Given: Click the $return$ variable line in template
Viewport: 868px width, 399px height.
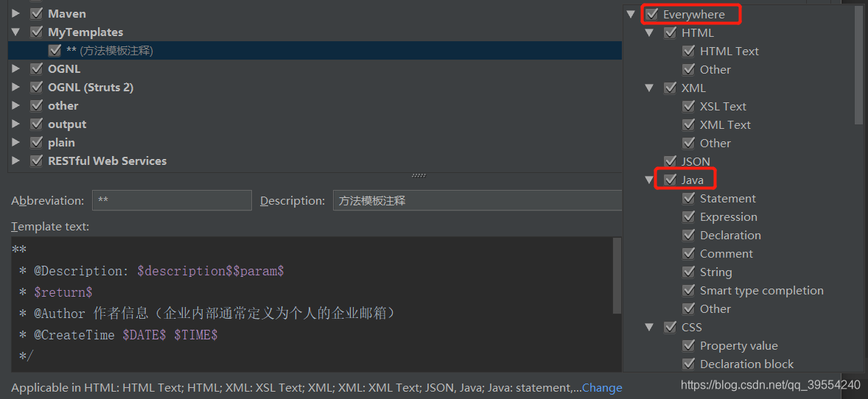Looking at the screenshot, I should [55, 292].
